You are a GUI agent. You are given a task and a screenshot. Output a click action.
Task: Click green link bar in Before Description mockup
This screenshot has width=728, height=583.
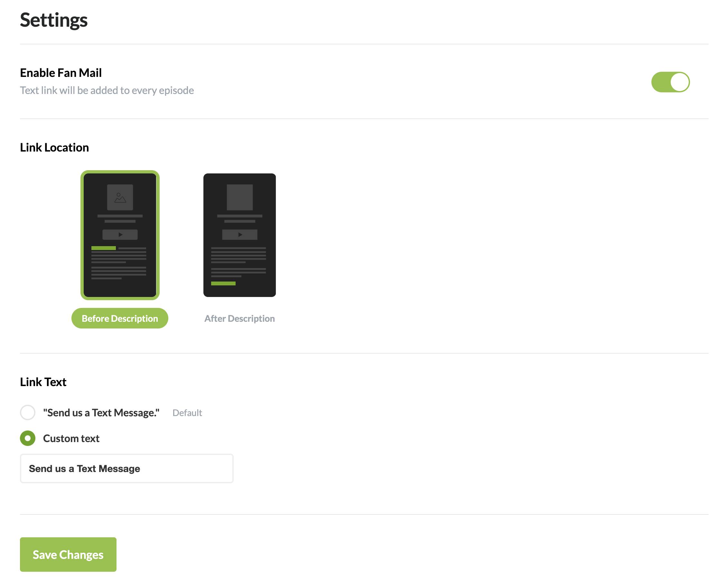104,248
